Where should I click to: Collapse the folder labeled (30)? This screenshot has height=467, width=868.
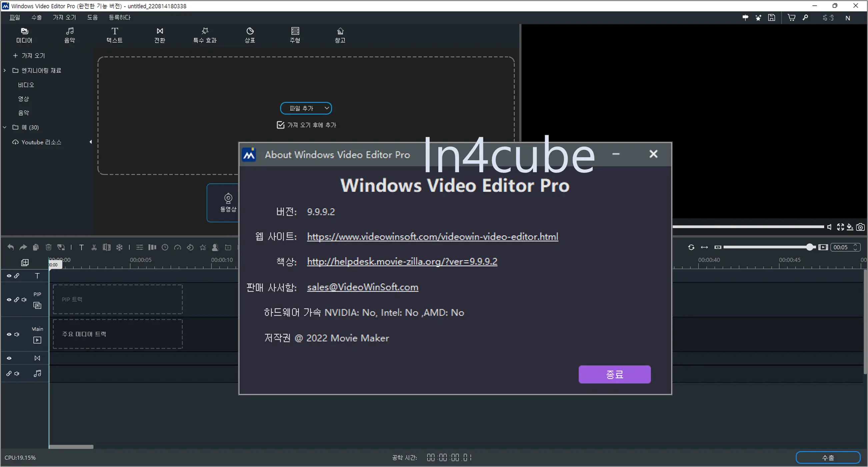(x=5, y=127)
